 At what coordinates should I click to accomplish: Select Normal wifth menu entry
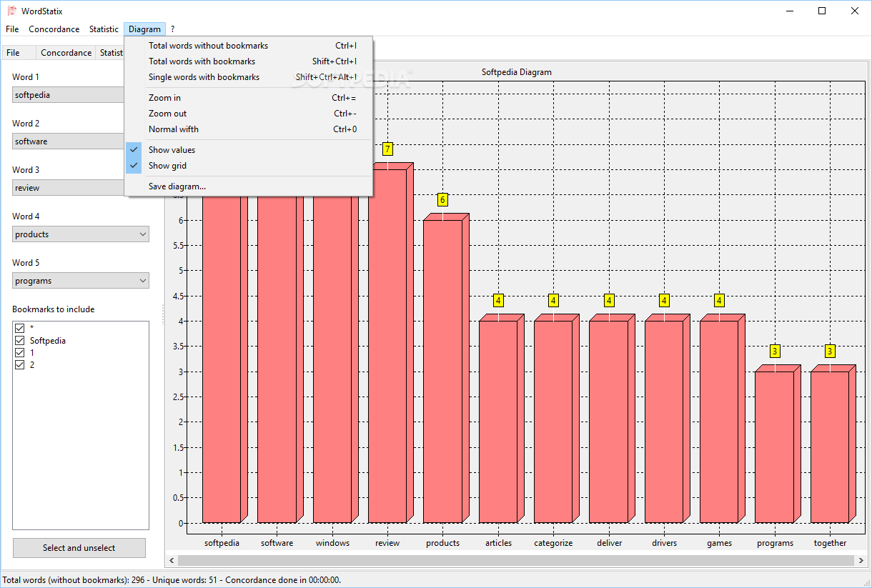(248, 129)
